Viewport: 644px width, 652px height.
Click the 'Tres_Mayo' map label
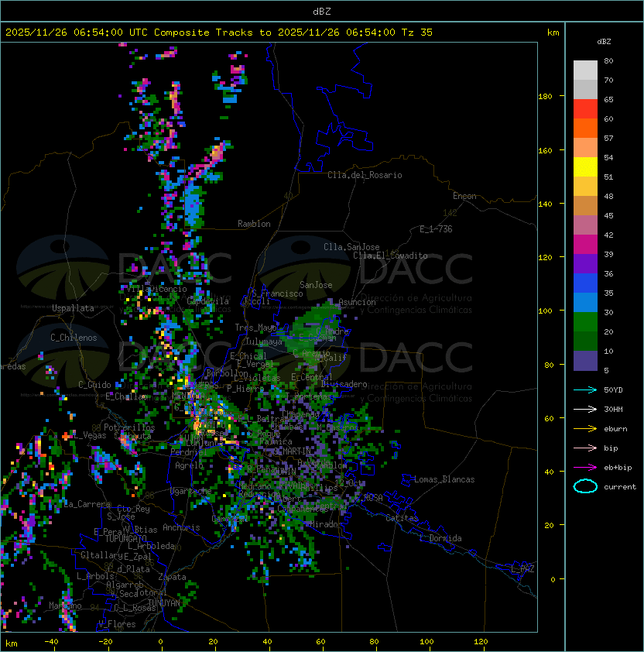click(255, 328)
